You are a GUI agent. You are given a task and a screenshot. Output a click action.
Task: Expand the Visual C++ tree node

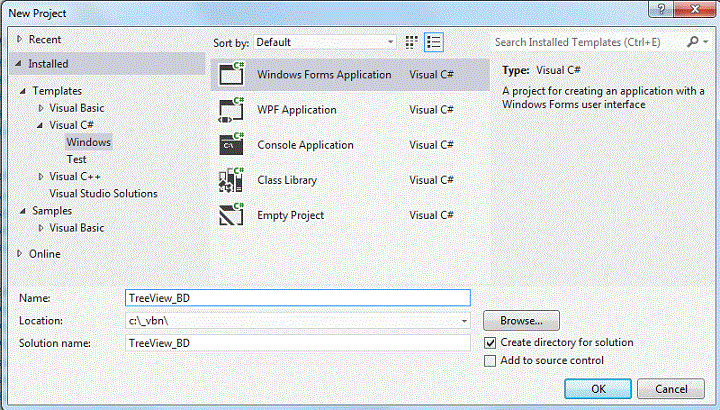[41, 176]
